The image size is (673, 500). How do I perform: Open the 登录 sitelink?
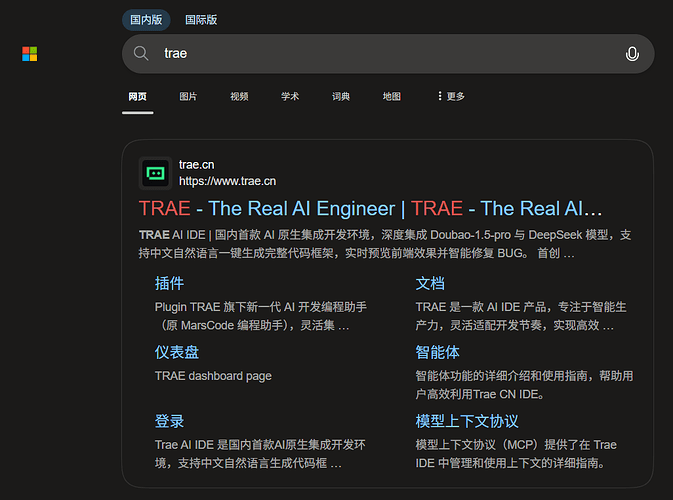(169, 421)
